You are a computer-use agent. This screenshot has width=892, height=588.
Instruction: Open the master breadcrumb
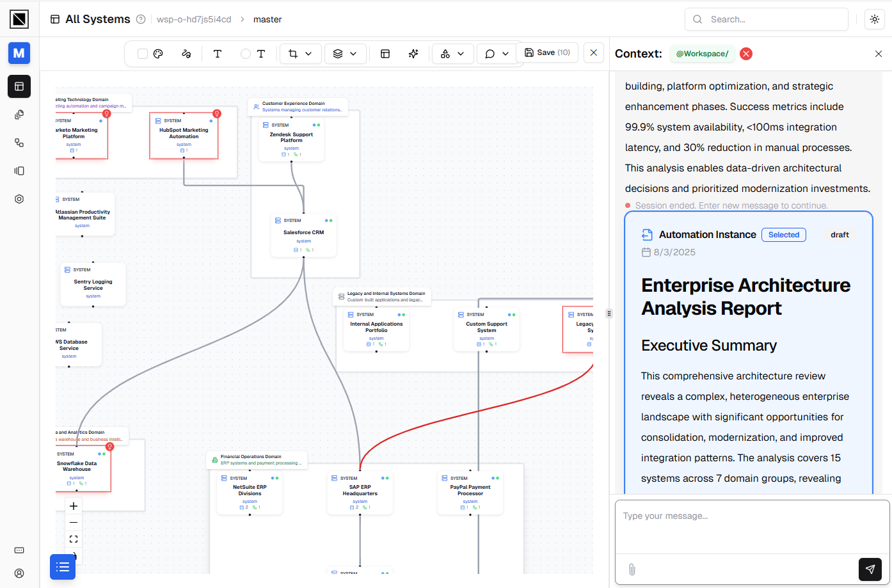(x=267, y=19)
